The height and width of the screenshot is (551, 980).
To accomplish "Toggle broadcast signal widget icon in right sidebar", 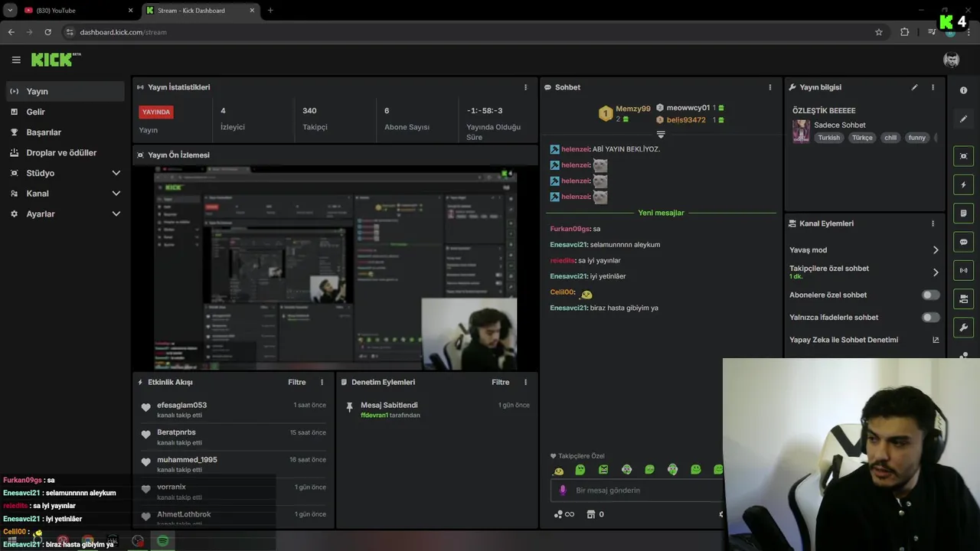I will click(963, 270).
